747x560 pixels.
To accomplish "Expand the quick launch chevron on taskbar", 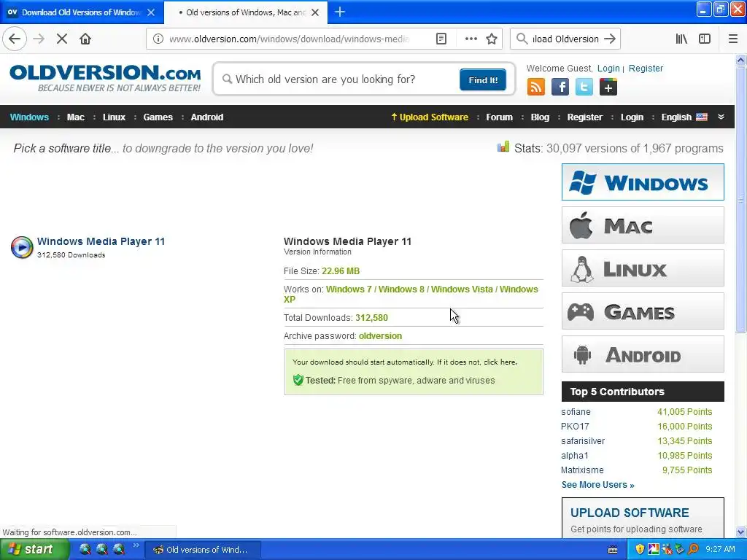I will (136, 545).
